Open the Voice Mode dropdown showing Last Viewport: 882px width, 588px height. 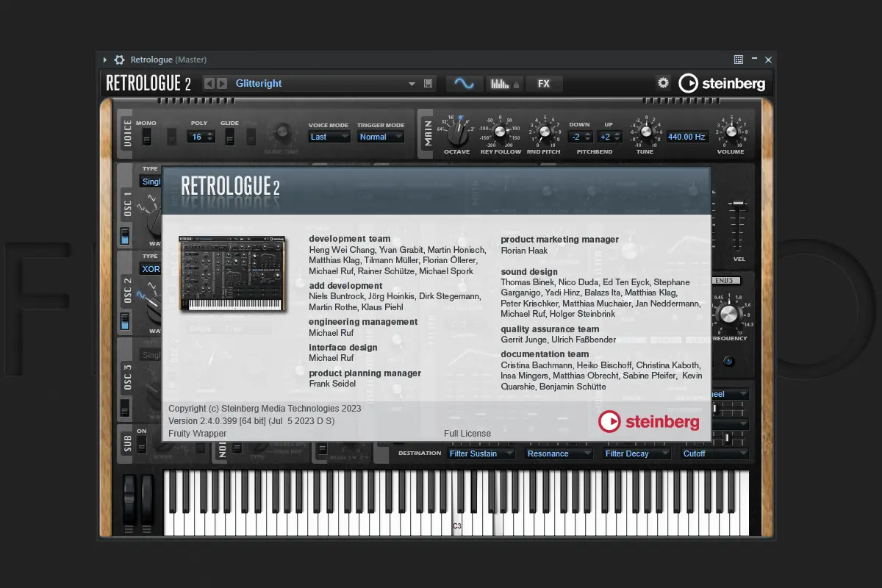pyautogui.click(x=329, y=137)
